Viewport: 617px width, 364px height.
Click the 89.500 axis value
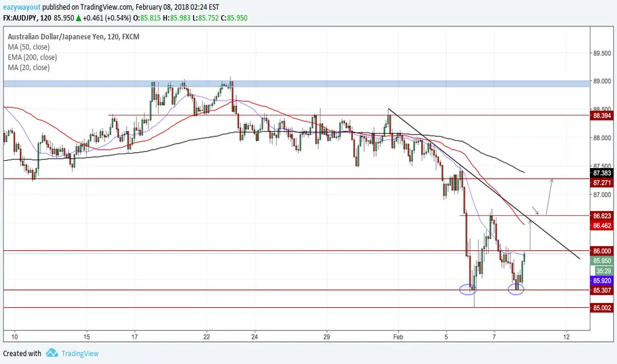pyautogui.click(x=602, y=53)
